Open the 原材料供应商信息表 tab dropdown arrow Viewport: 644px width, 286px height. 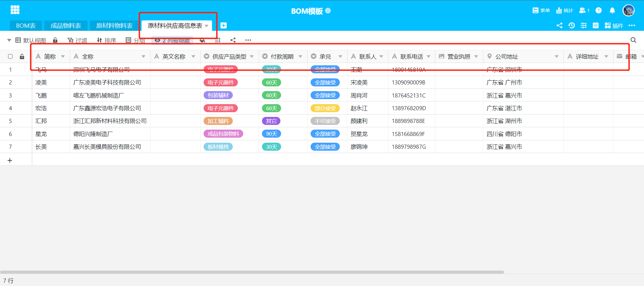point(207,26)
